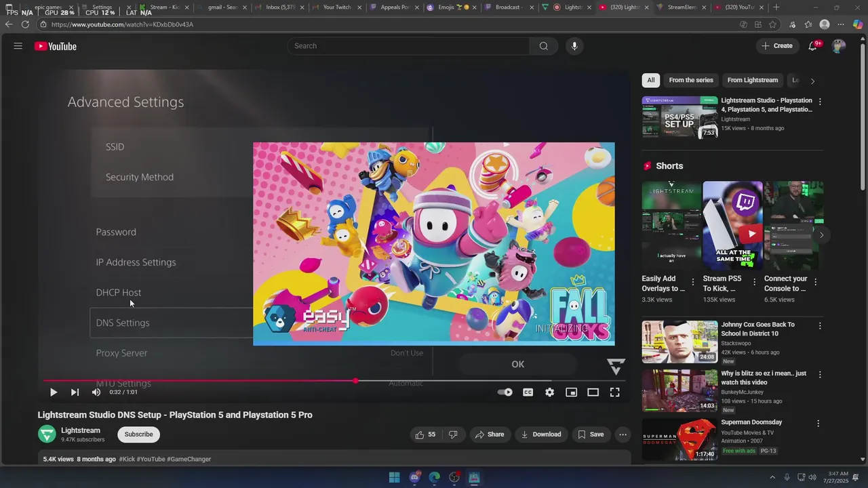Enter full screen mode
The width and height of the screenshot is (868, 488).
(x=615, y=392)
